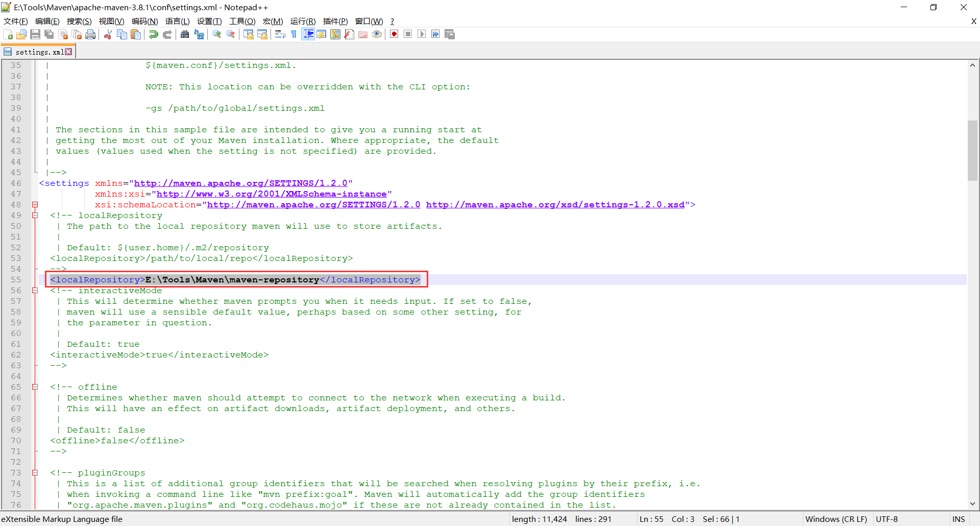
Task: Toggle Show All Characters pilcrow button
Action: tap(293, 34)
